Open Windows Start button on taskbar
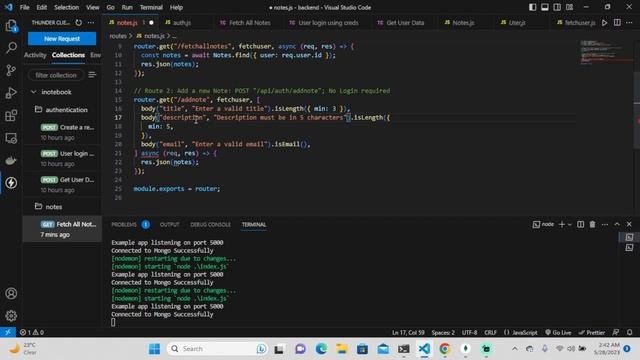This screenshot has width=640, height=360. (154, 349)
